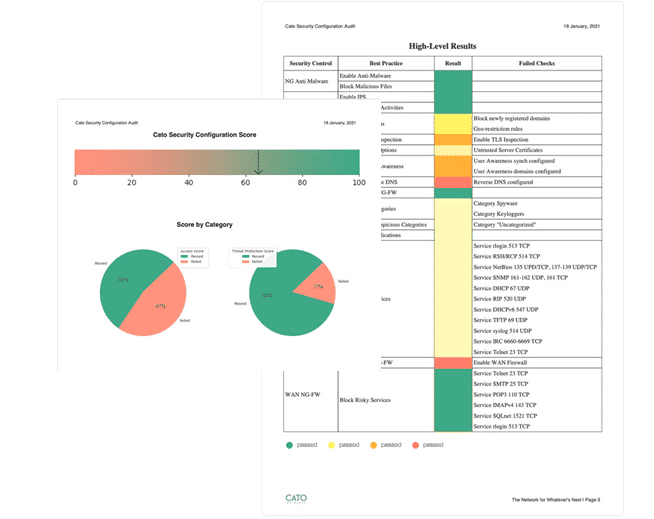The image size is (654, 519).
Task: Click the '60' tick label under the score bar
Action: tap(245, 183)
